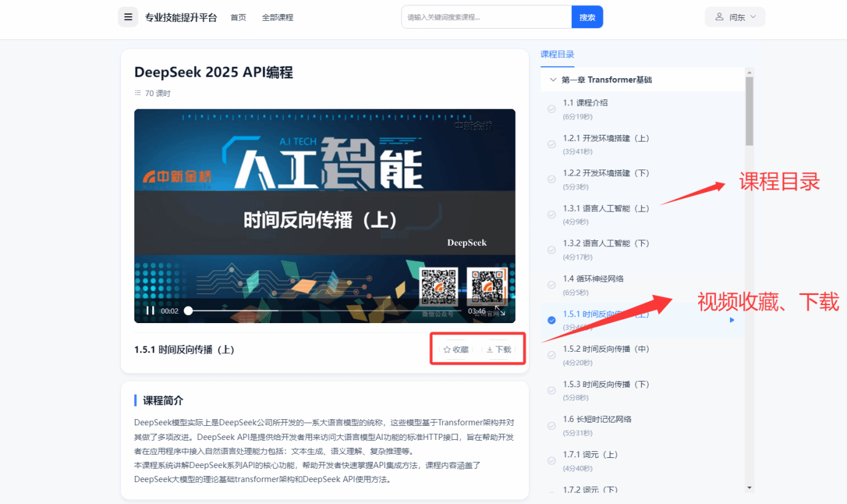Open the 闫东 user dropdown arrow
The width and height of the screenshot is (847, 504).
pyautogui.click(x=753, y=17)
